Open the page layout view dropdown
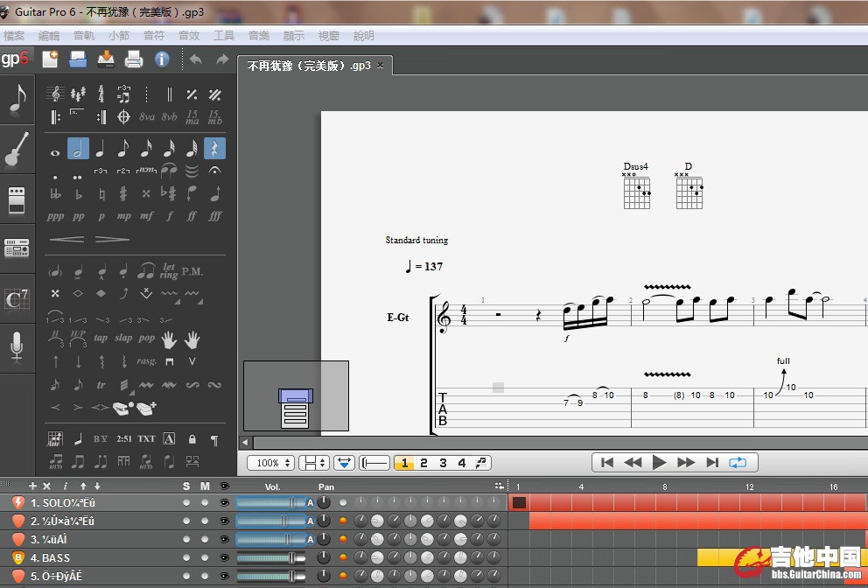Viewport: 868px width, 588px height. 313,463
